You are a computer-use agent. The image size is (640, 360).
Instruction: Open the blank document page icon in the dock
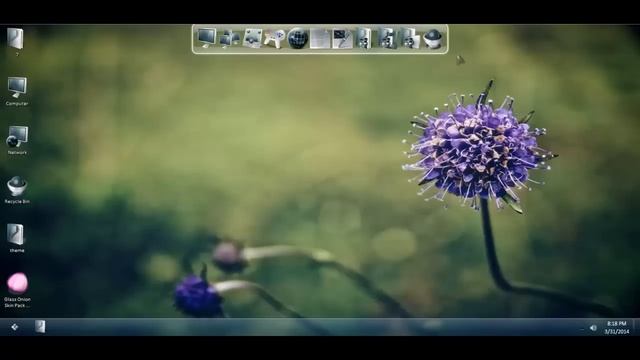[x=320, y=39]
